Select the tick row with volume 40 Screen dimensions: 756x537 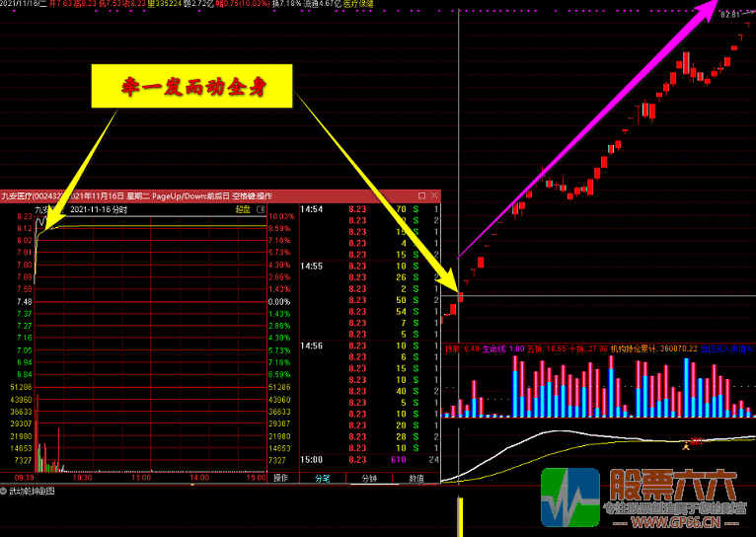[369, 392]
